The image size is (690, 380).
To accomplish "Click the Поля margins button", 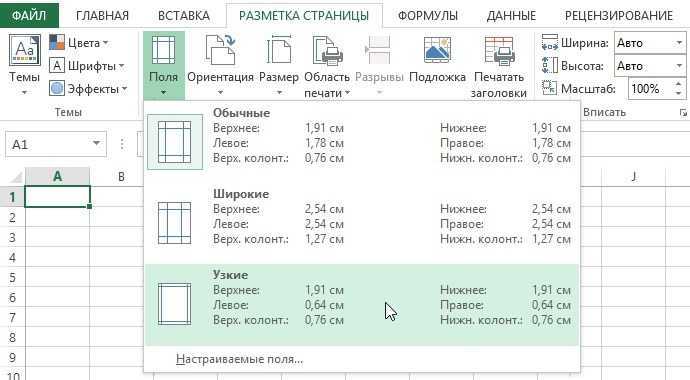I will coord(164,65).
